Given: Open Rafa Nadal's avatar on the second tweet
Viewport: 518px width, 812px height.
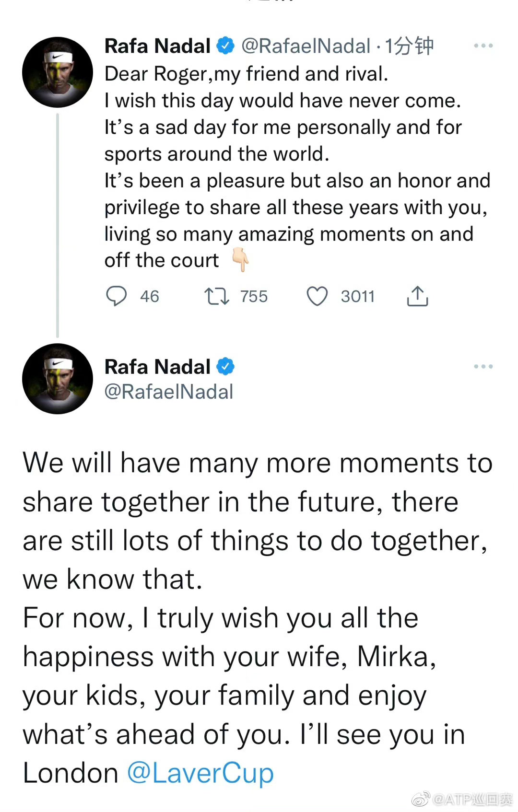Looking at the screenshot, I should pyautogui.click(x=58, y=379).
